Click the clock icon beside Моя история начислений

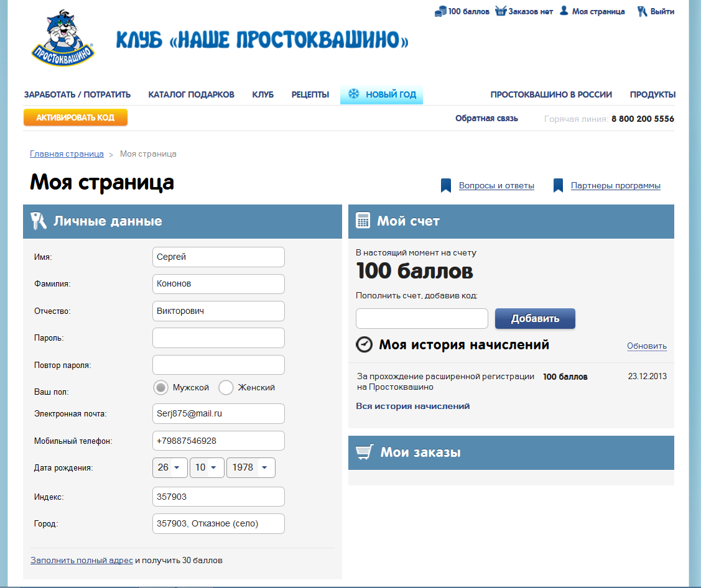364,344
